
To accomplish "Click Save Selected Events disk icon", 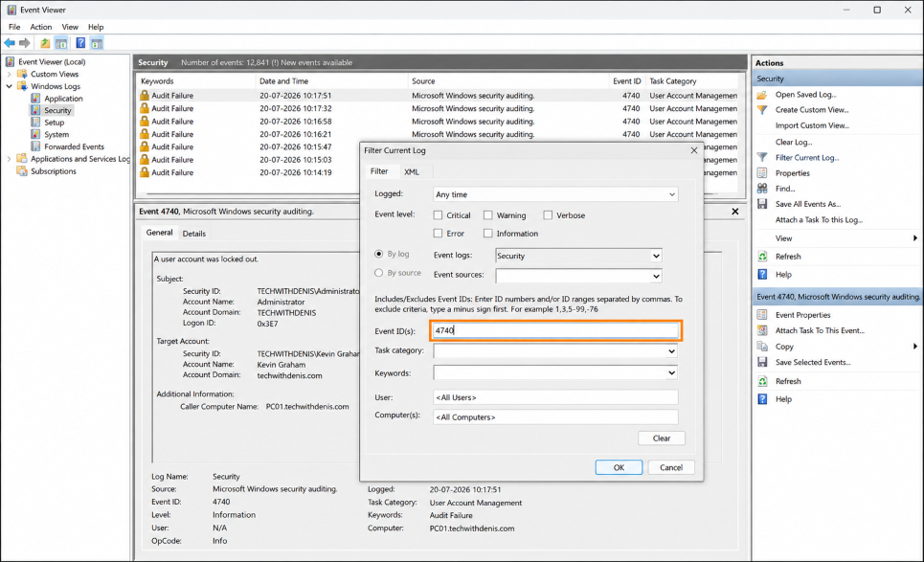I will click(x=762, y=362).
